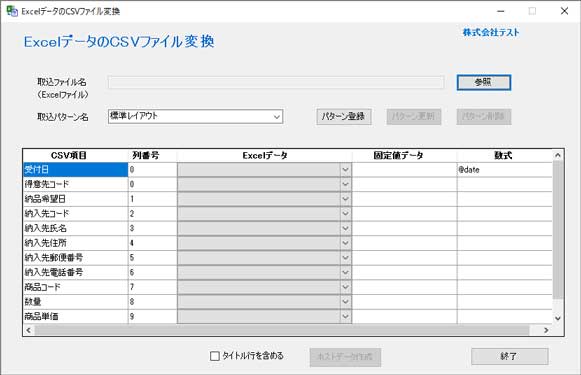Click column number cell for 納品希望日
The height and width of the screenshot is (375, 581).
(x=152, y=199)
